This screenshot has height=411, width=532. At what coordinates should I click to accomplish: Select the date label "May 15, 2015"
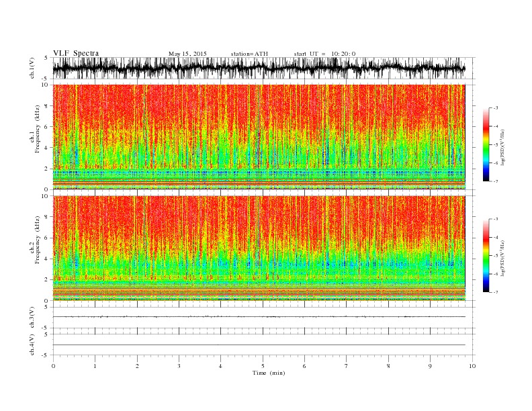point(187,54)
